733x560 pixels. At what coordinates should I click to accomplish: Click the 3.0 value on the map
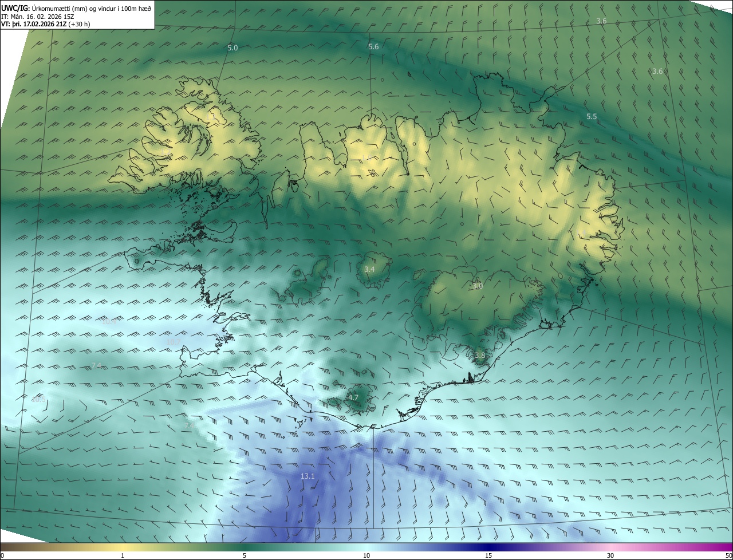coord(478,286)
